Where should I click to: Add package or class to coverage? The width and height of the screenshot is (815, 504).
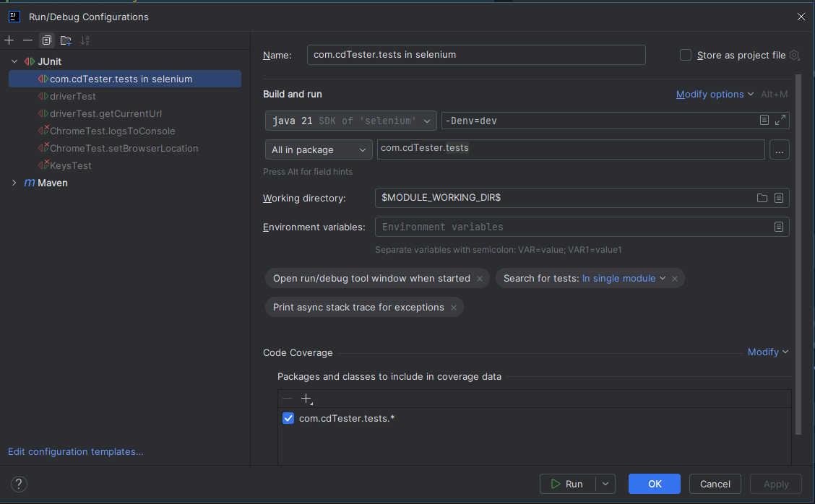coord(306,399)
